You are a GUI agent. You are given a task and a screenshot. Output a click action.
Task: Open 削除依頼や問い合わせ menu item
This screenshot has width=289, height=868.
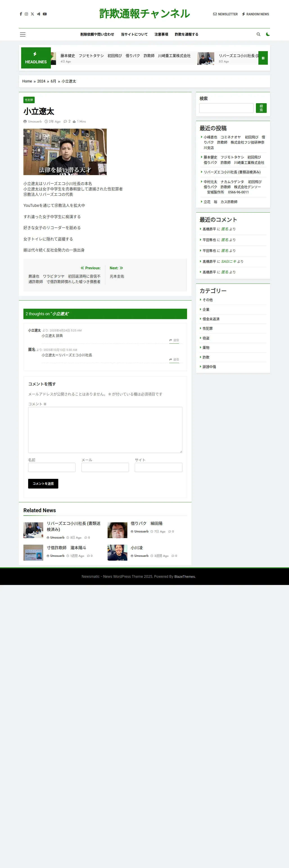[x=97, y=34]
